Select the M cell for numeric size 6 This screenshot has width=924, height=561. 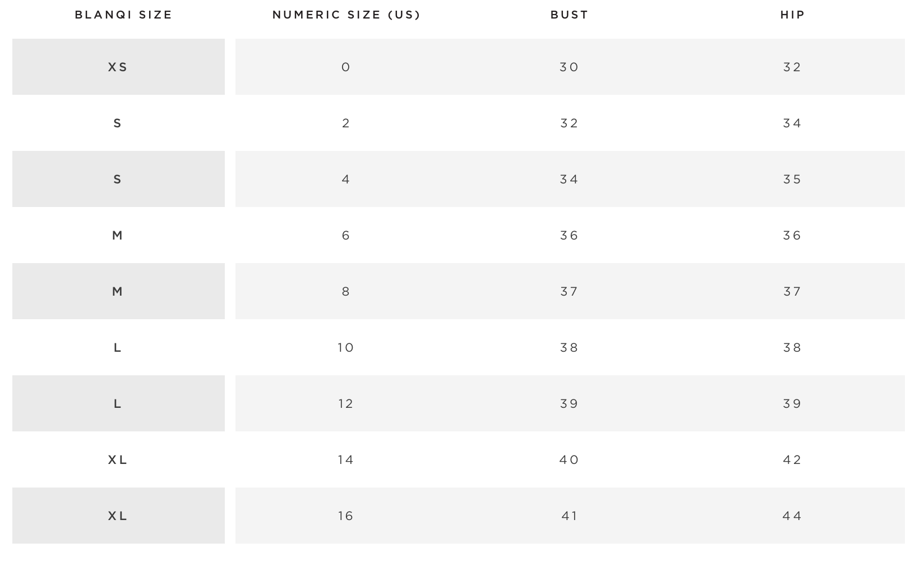[117, 236]
